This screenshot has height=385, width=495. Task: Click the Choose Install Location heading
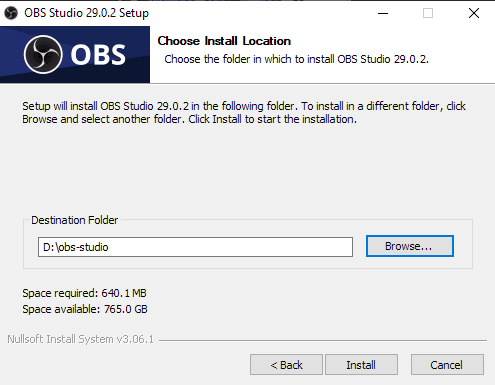coord(224,41)
